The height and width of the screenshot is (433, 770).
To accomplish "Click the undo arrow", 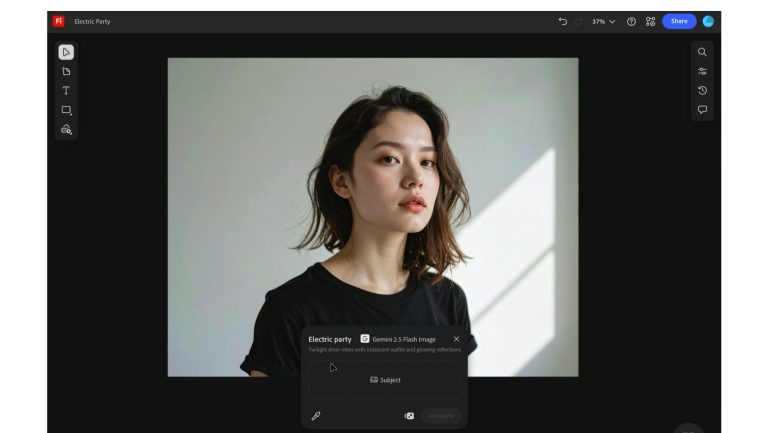I will pos(563,21).
